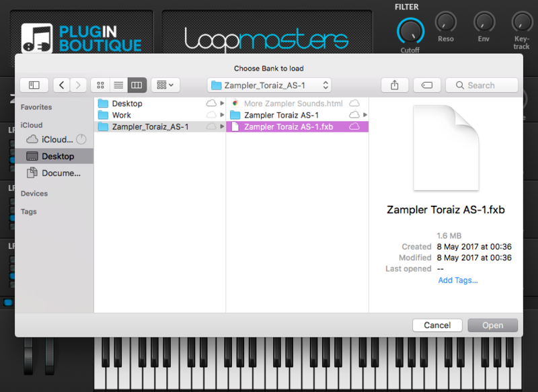Click the Search field
This screenshot has width=538, height=392.
tap(482, 85)
